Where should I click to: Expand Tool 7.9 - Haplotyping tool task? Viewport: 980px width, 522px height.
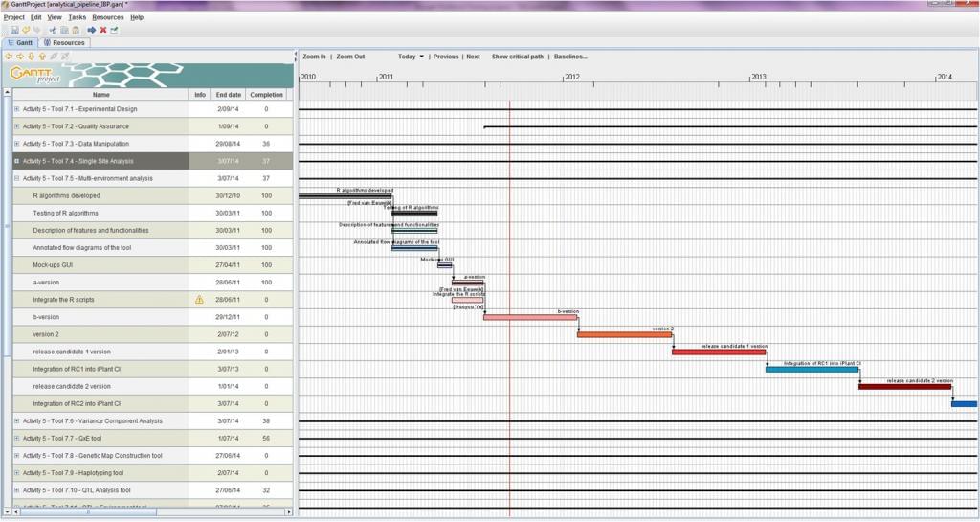point(17,473)
